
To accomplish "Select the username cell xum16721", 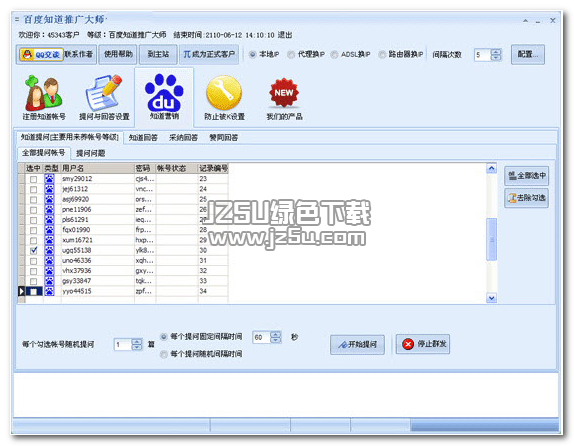I will [97, 240].
